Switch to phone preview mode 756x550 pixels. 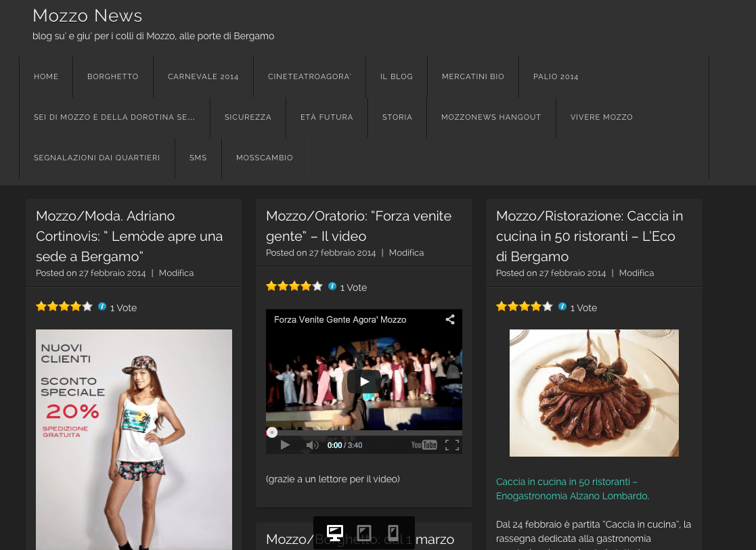[393, 532]
